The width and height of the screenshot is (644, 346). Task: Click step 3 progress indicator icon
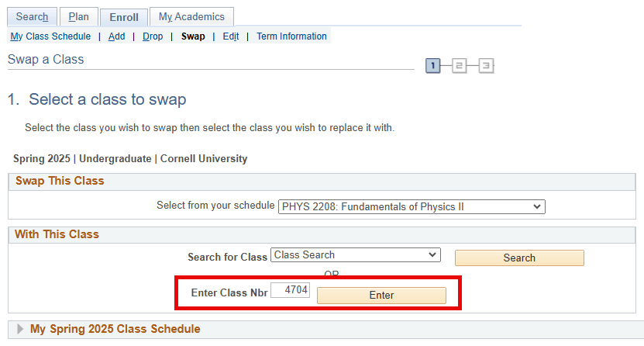point(485,67)
